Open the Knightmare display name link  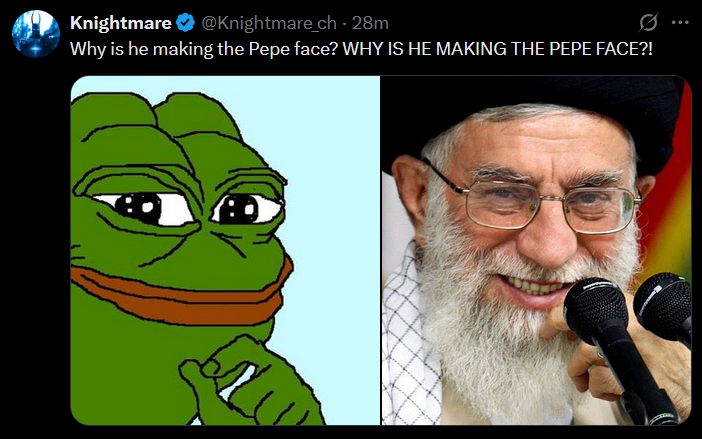tap(120, 23)
